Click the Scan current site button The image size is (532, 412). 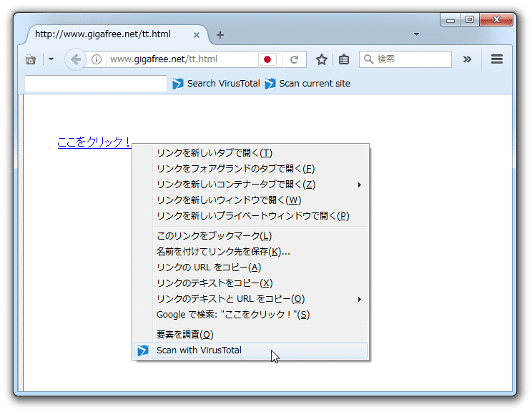coord(307,84)
